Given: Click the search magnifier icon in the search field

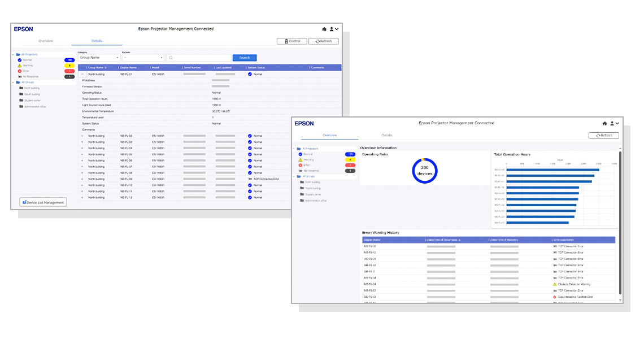Looking at the screenshot, I should click(x=171, y=58).
